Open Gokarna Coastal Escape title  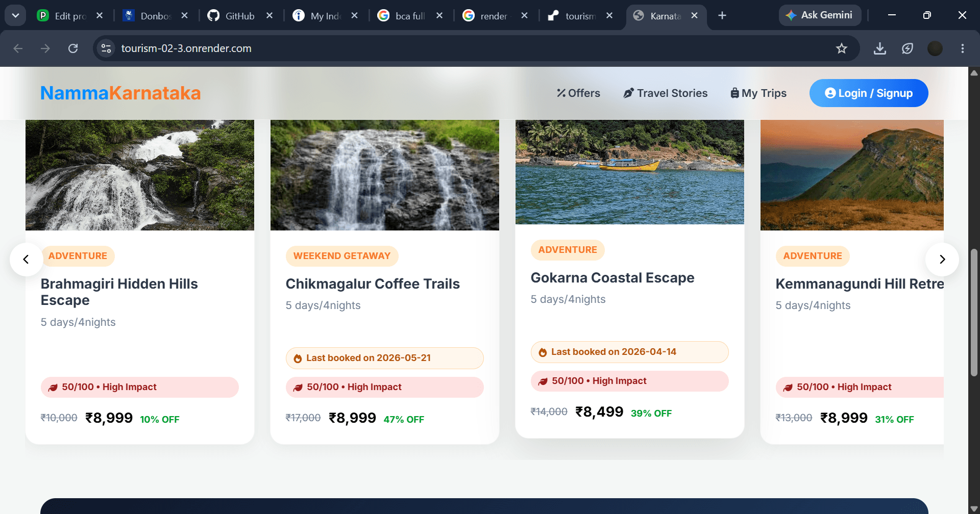click(612, 278)
